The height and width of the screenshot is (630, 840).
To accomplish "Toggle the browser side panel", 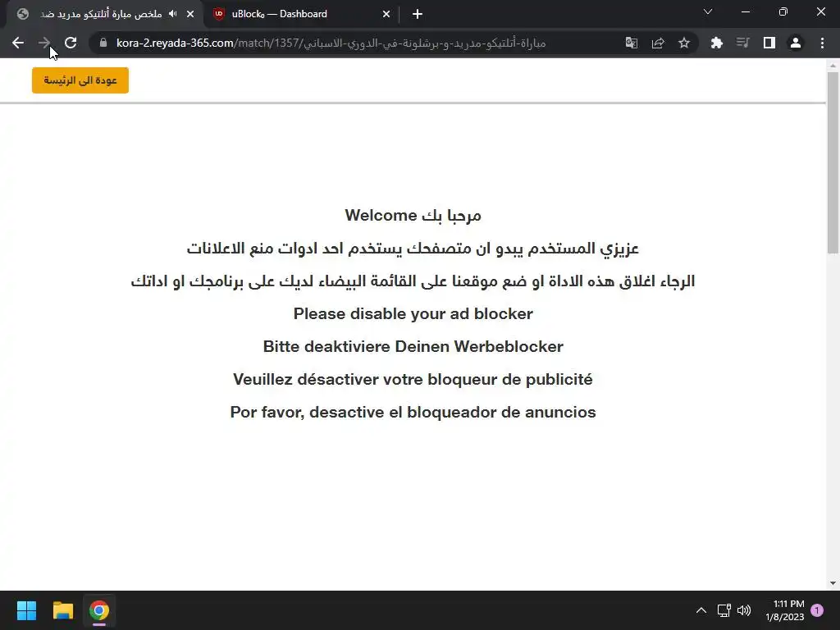I will point(769,43).
